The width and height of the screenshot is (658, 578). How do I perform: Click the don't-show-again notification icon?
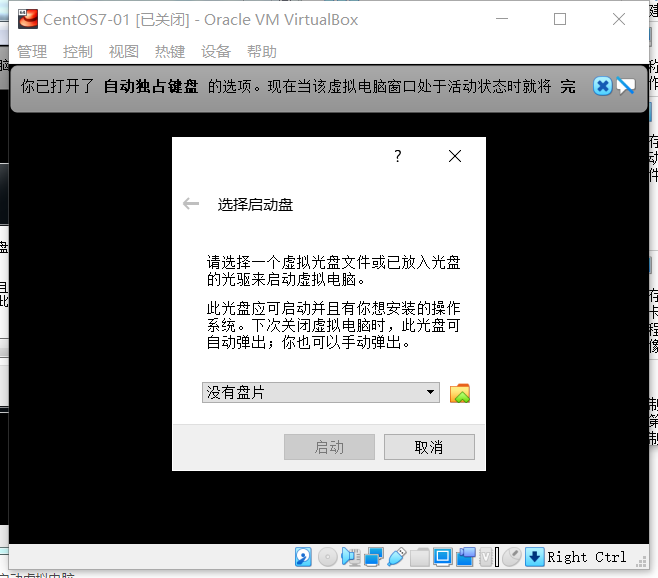point(626,86)
